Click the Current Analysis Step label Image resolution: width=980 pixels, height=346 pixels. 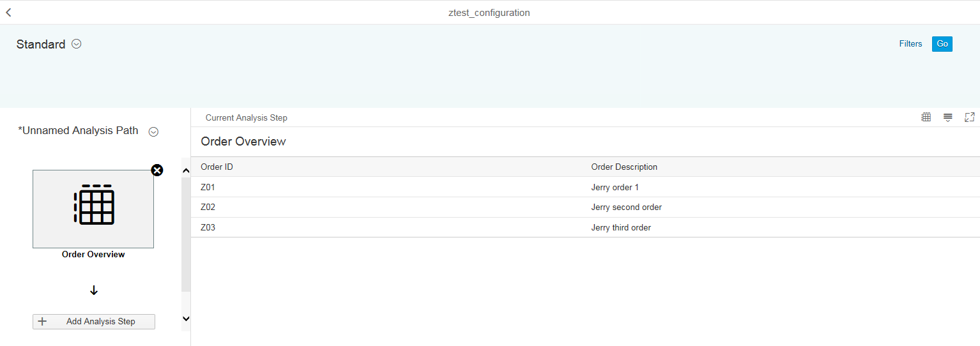click(x=246, y=117)
